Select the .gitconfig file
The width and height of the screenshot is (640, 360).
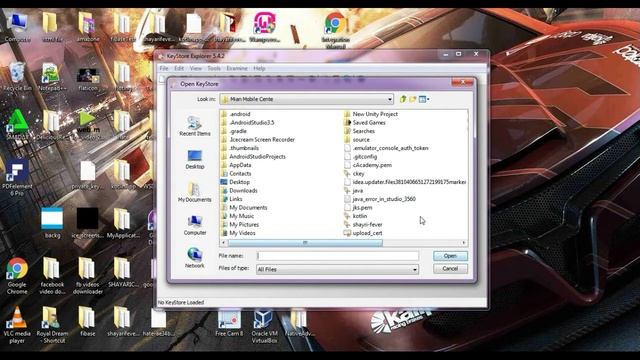pos(361,157)
